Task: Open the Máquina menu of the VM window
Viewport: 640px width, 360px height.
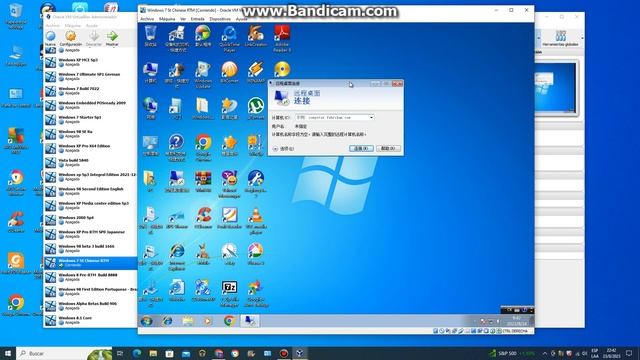Action: [167, 19]
